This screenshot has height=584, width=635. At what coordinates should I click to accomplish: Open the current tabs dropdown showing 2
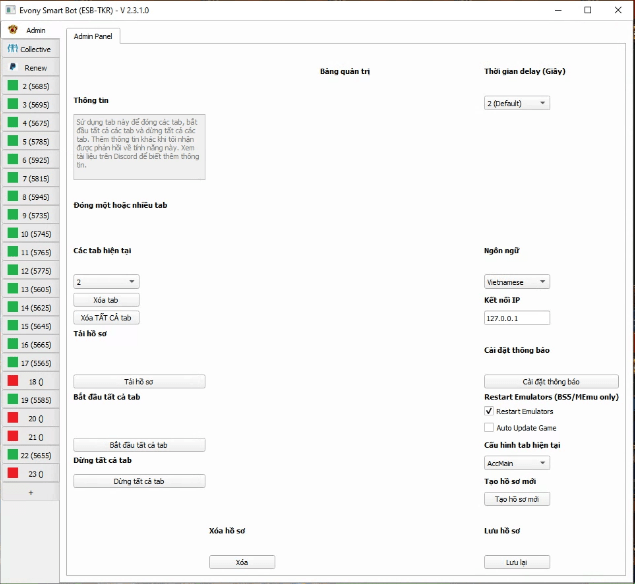(106, 282)
